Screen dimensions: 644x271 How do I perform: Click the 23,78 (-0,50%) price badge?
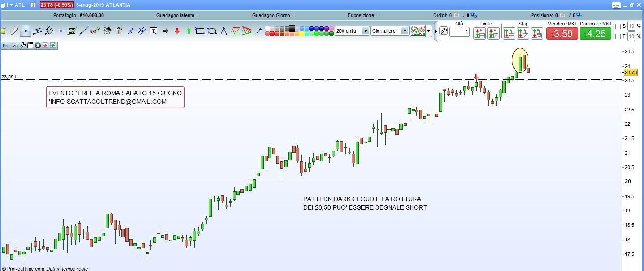pyautogui.click(x=57, y=5)
